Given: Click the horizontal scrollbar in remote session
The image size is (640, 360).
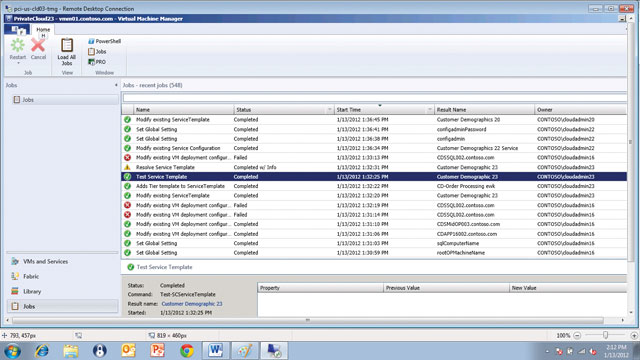Looking at the screenshot, I should 308,320.
